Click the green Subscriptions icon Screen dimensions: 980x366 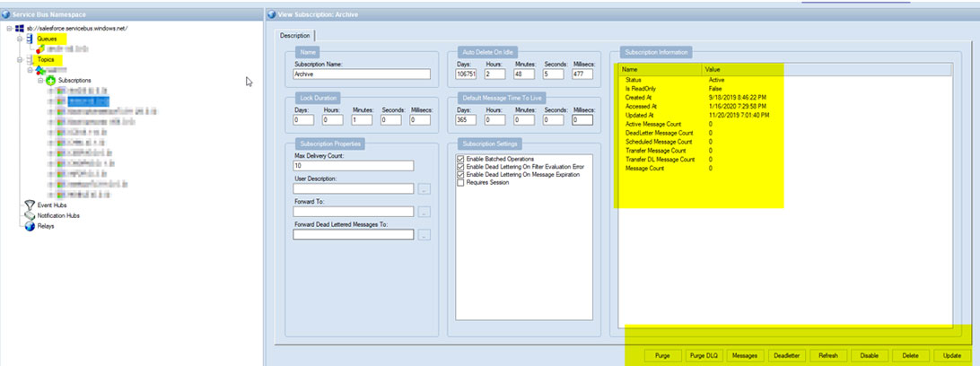50,82
